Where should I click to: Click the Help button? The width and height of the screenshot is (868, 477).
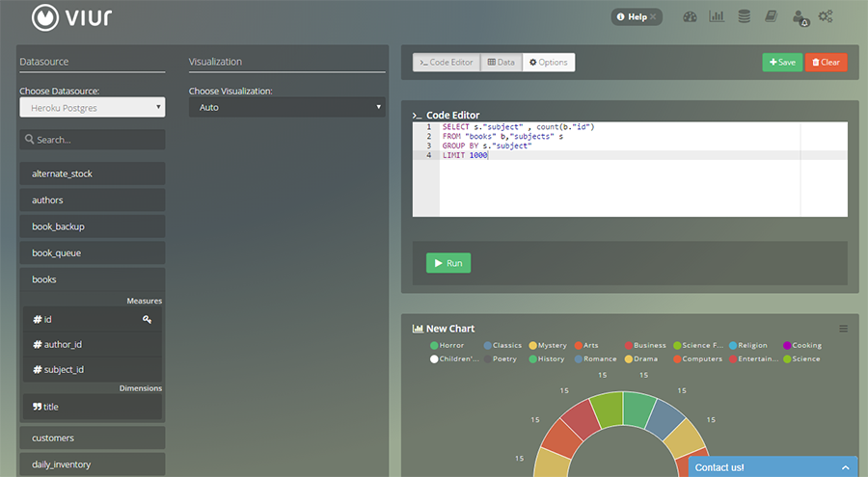point(637,16)
